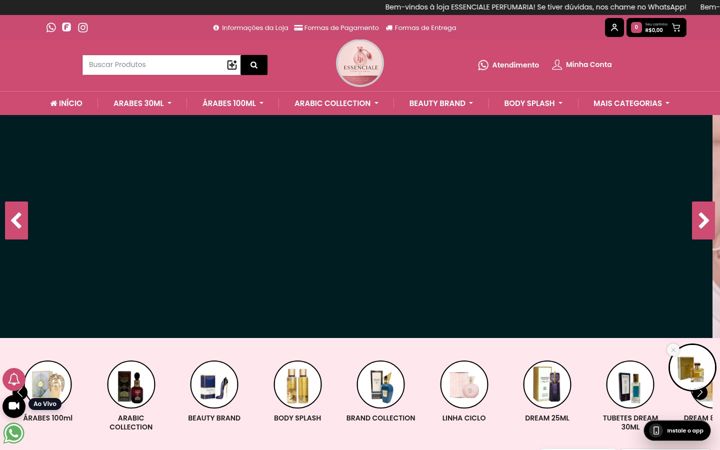
Task: Click the Essenciale logo
Action: (360, 63)
